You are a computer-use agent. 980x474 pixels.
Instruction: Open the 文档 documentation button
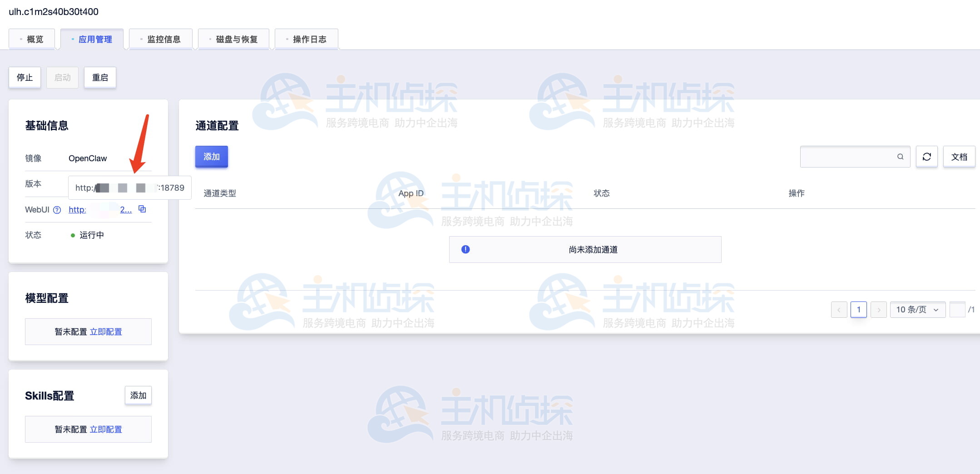(959, 157)
